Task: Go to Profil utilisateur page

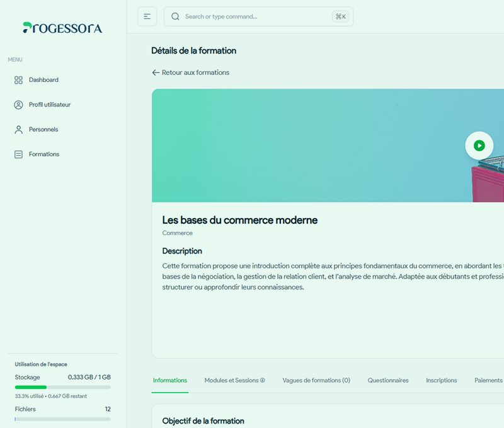Action: point(49,105)
